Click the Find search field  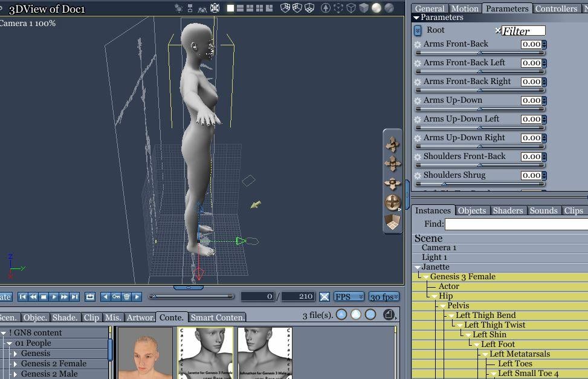point(516,224)
